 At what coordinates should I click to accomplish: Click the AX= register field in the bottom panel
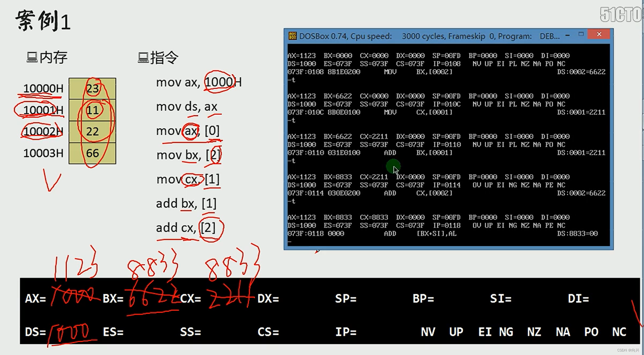35,299
